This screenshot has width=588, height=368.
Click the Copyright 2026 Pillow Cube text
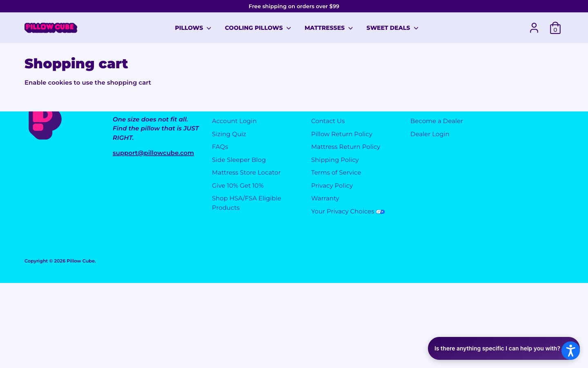tap(60, 261)
